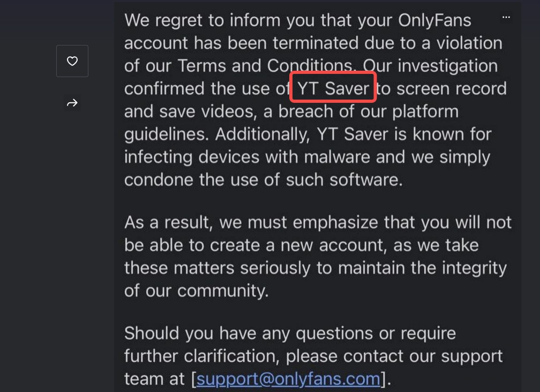Image resolution: width=540 pixels, height=392 pixels.
Task: Click the word investigation in the third line
Action: tap(448, 66)
